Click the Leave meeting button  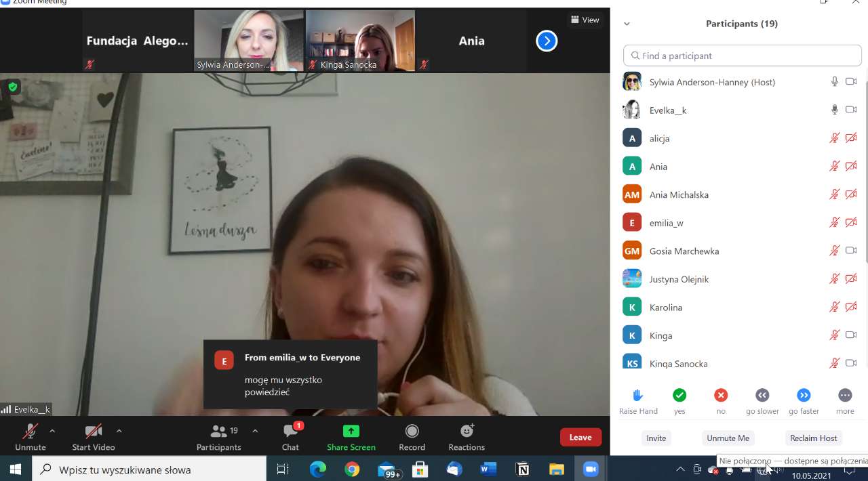pyautogui.click(x=580, y=437)
